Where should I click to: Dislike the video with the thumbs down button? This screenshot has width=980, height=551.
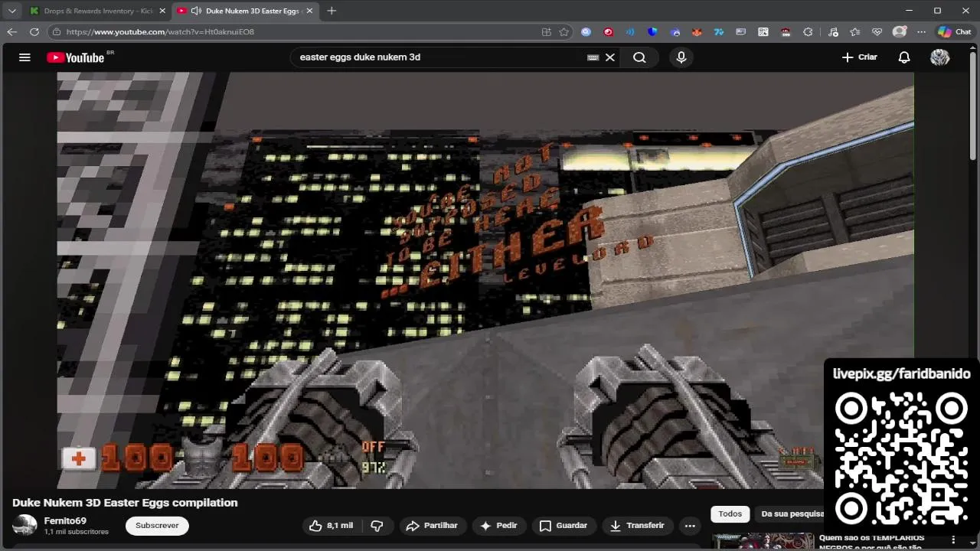(x=377, y=526)
